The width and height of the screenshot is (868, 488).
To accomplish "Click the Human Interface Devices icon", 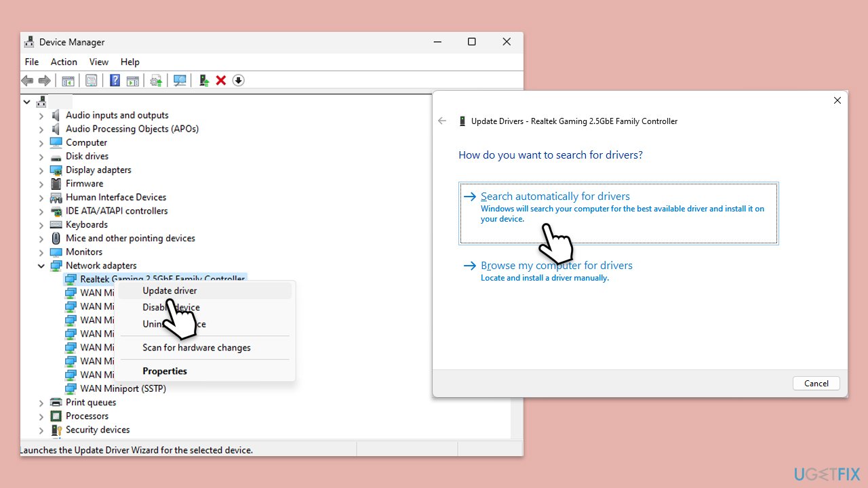I will point(56,197).
